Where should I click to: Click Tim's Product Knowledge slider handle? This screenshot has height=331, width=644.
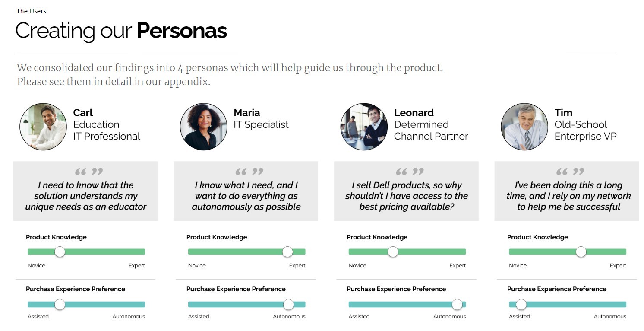tap(581, 251)
